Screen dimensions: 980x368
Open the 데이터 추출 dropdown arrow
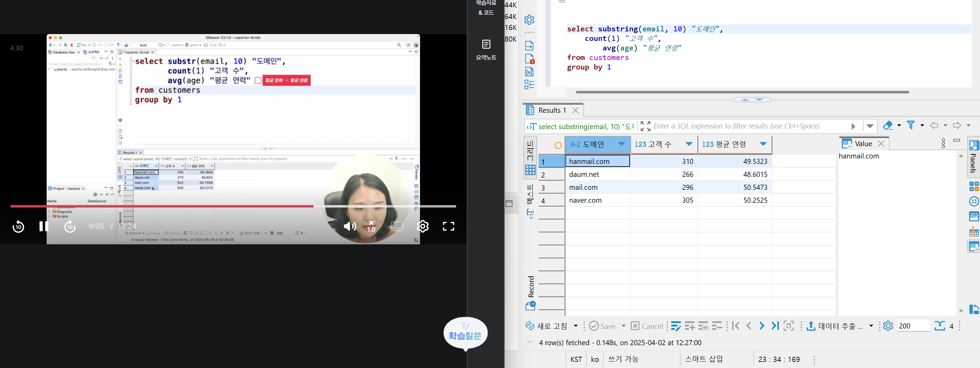point(871,326)
